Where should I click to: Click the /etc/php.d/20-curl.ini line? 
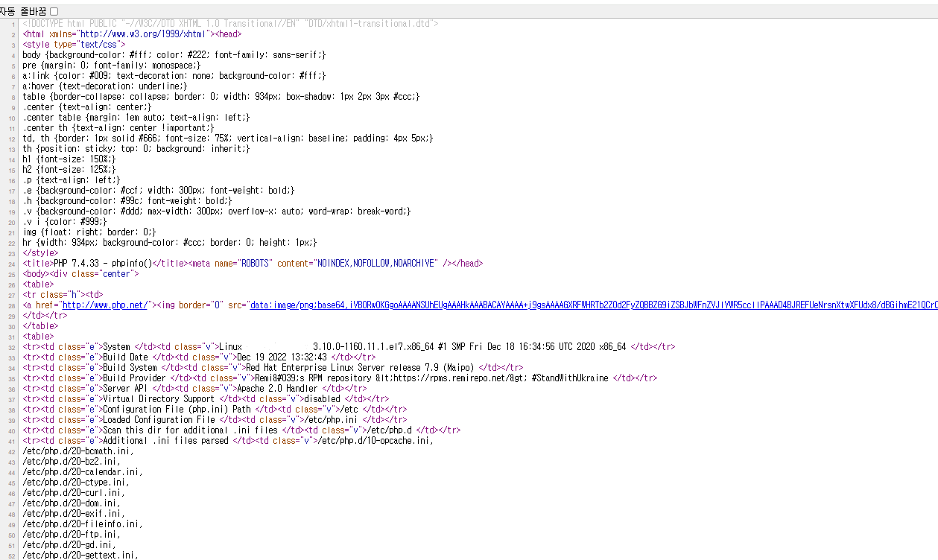pyautogui.click(x=74, y=493)
